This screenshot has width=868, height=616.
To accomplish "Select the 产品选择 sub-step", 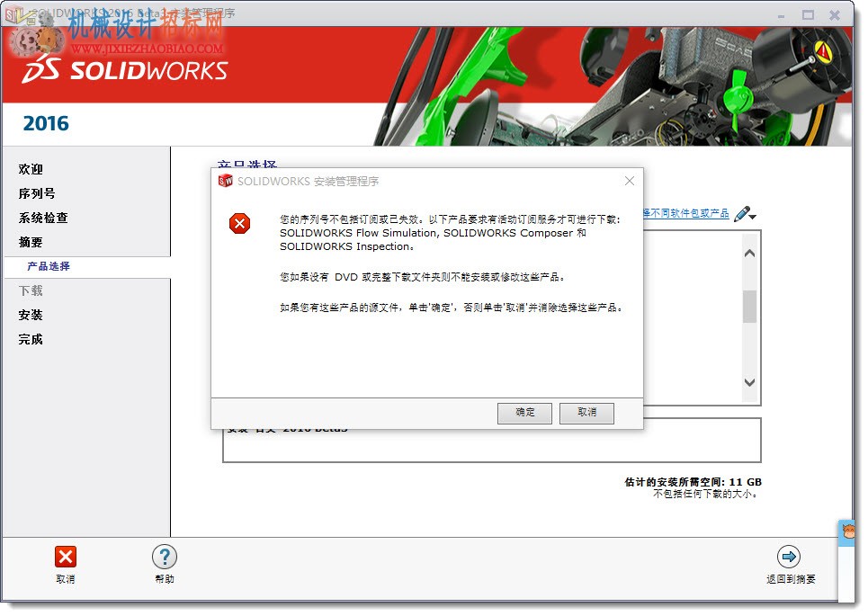I will 49,266.
